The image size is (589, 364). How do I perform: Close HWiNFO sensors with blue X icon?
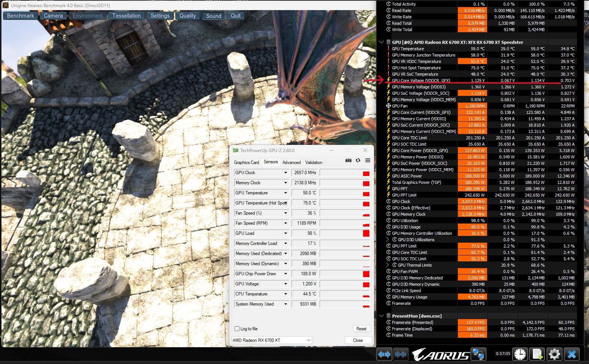click(571, 354)
